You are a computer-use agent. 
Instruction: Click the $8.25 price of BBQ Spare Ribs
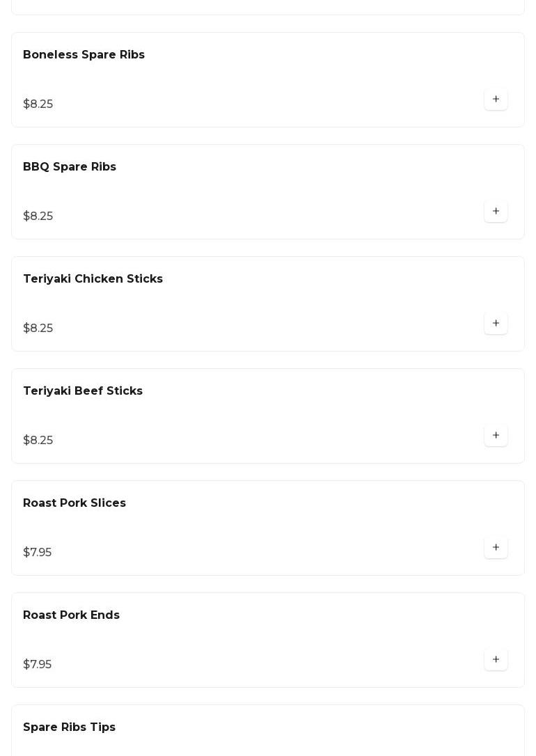38,216
